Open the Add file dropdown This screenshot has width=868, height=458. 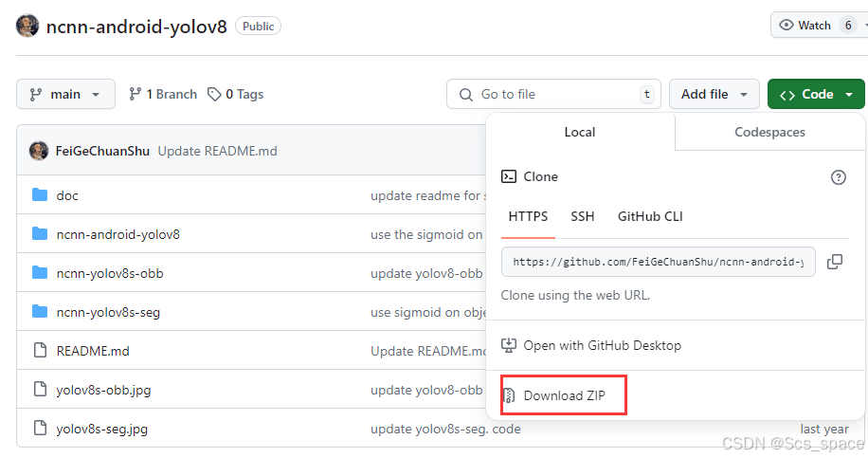tap(714, 94)
